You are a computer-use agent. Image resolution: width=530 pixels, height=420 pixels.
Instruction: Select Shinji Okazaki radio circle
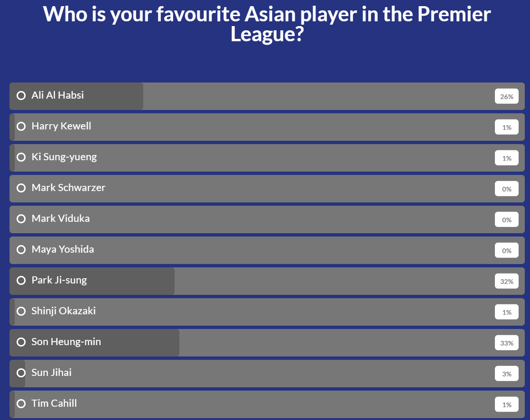[x=21, y=311]
